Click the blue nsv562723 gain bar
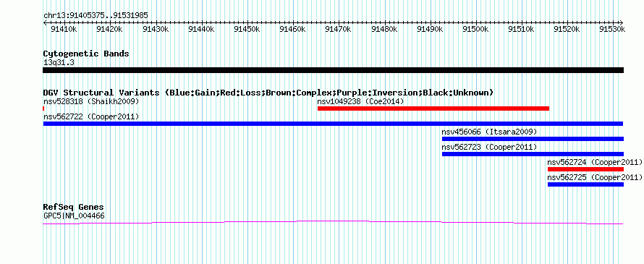Viewport: 644px width, 264px height. pyautogui.click(x=533, y=154)
